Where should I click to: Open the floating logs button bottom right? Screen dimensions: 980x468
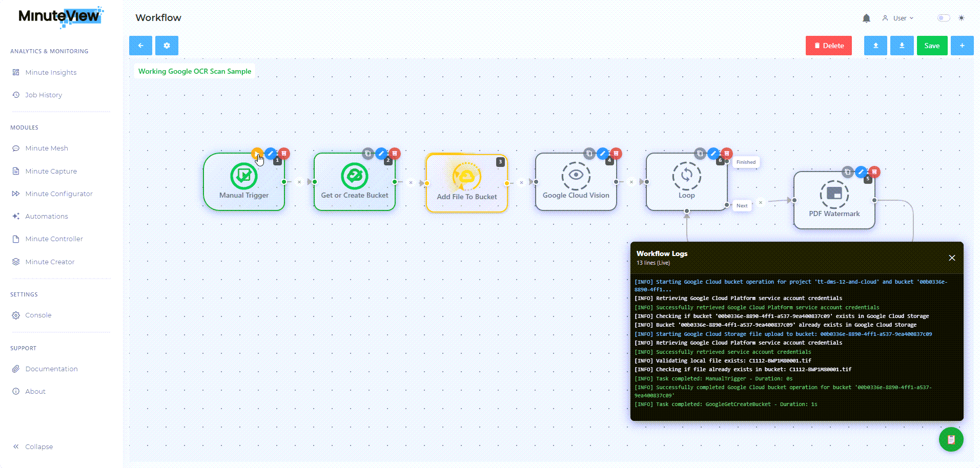(x=951, y=439)
